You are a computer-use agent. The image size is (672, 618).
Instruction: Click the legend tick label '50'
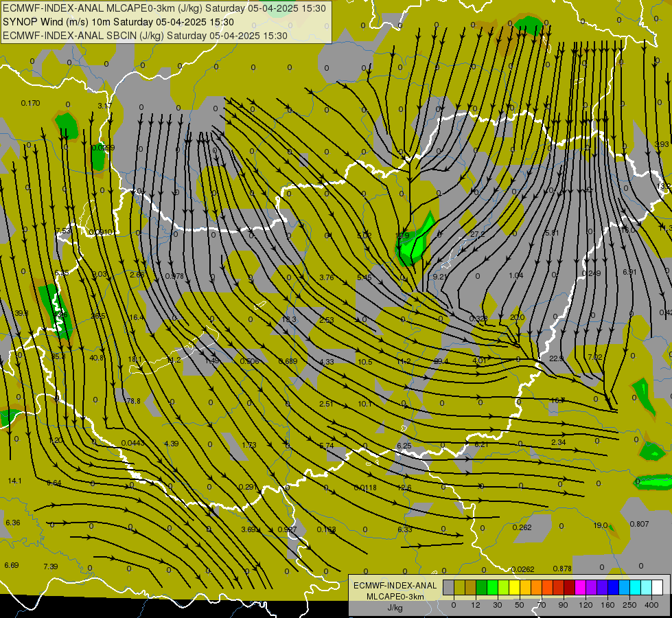[519, 605]
